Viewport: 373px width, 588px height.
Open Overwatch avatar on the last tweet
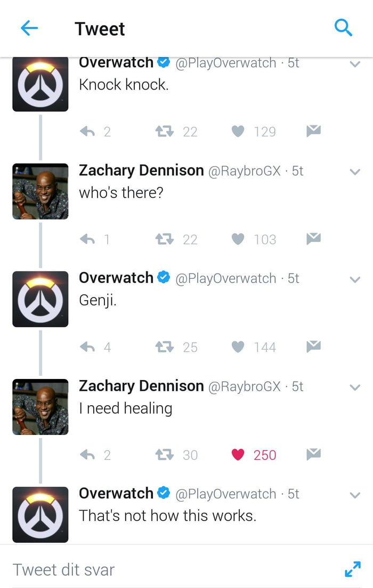[40, 514]
